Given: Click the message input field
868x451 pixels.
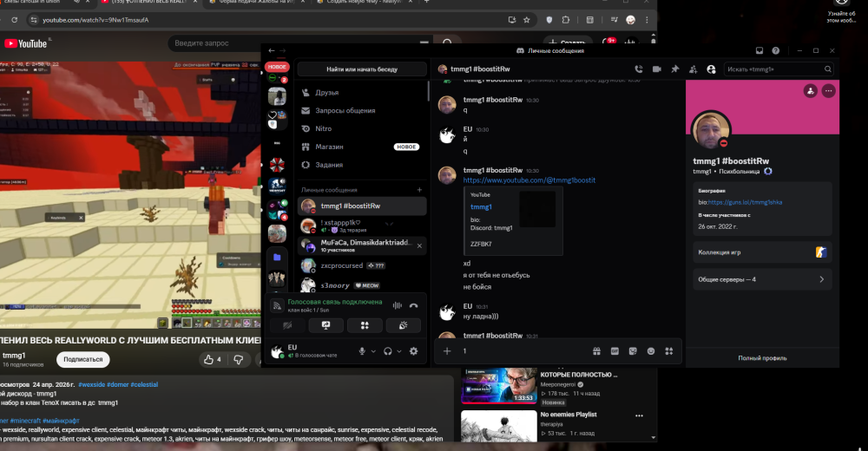Looking at the screenshot, I should tap(523, 351).
